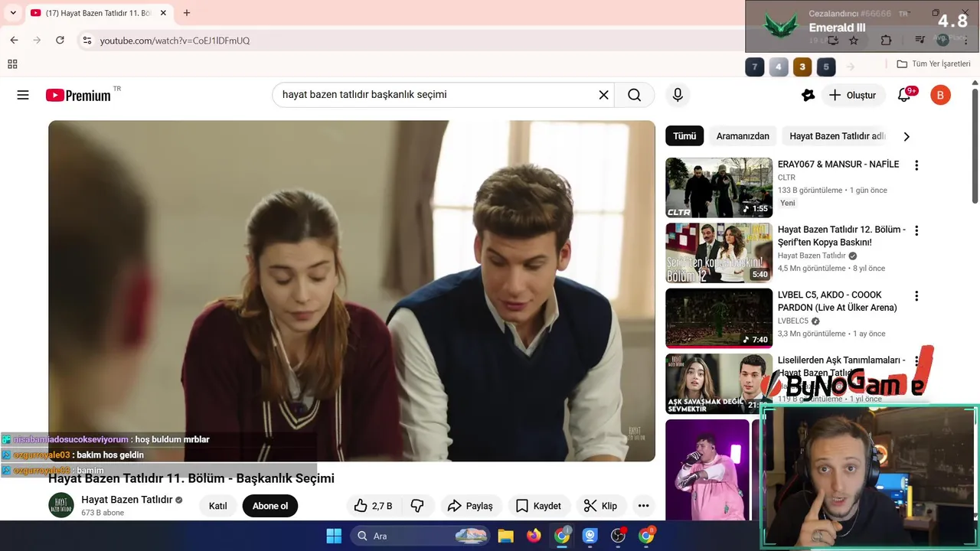Viewport: 980px width, 551px height.
Task: Open LVBEL C5, AKDO - COOOK PARDON title
Action: click(837, 301)
